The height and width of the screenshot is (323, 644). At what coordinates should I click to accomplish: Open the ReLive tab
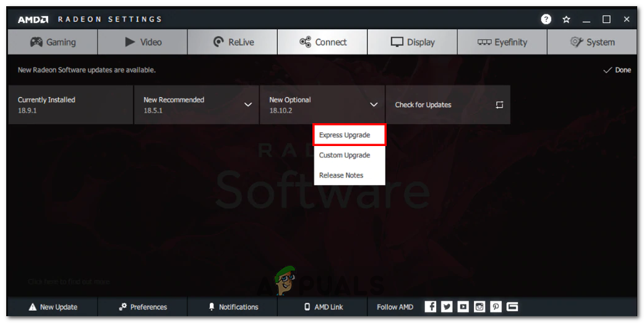(x=233, y=42)
